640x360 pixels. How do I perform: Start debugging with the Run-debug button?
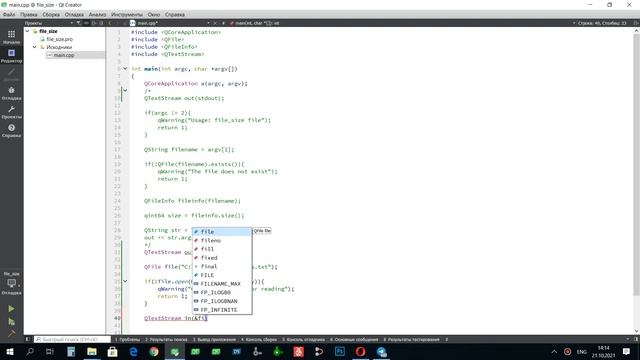pos(11,322)
